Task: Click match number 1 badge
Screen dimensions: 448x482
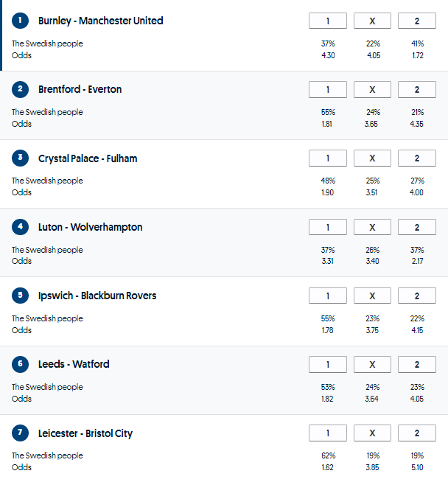Action: (x=20, y=21)
